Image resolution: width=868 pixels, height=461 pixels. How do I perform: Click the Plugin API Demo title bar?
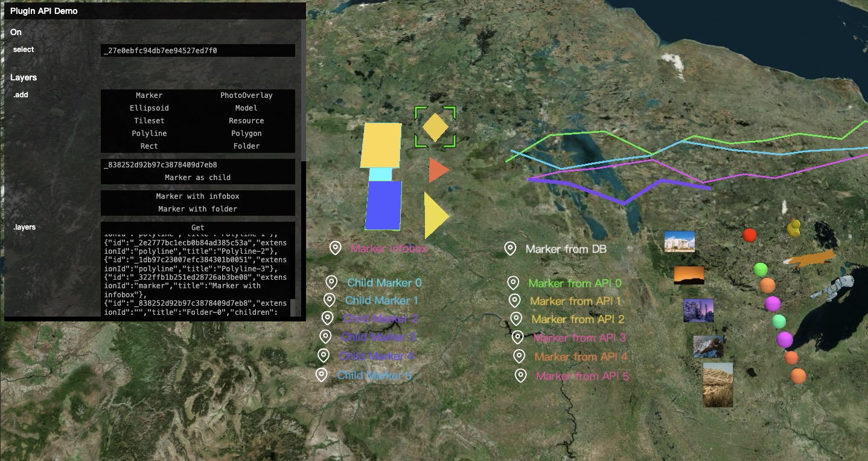155,11
